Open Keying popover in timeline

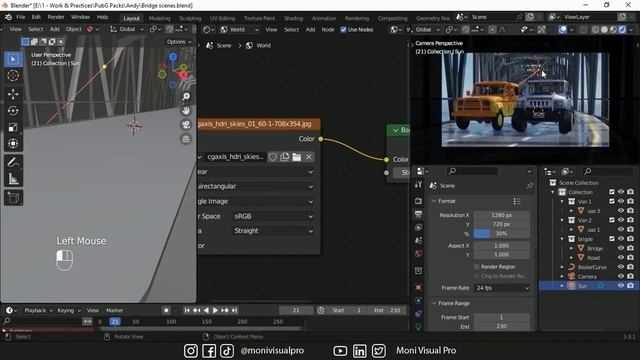(69, 311)
